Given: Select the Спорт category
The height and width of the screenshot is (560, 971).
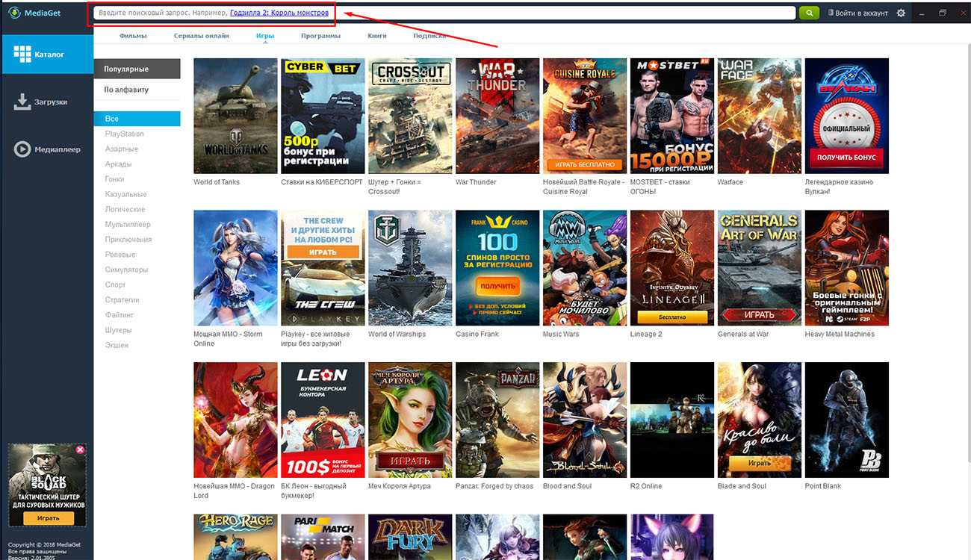Looking at the screenshot, I should (116, 284).
